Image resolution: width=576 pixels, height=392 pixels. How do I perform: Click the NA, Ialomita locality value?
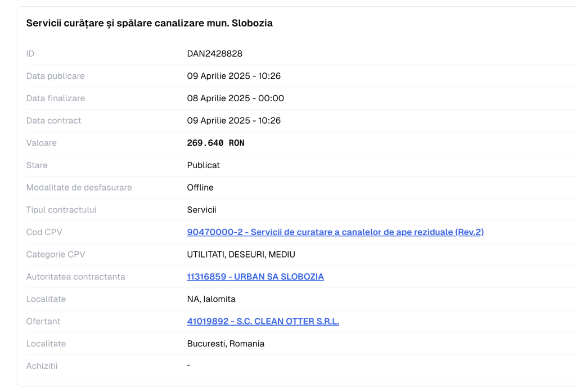[211, 299]
